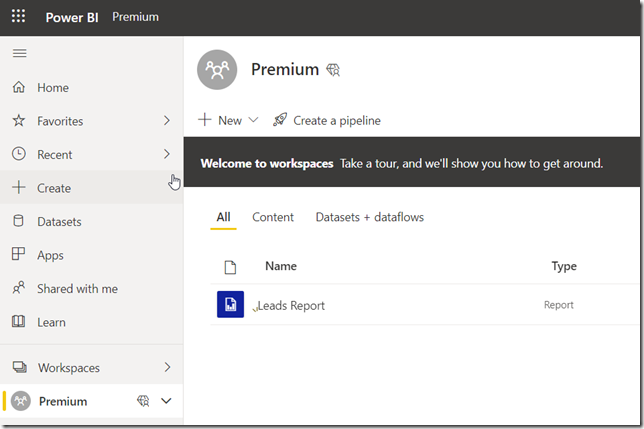Image resolution: width=644 pixels, height=429 pixels.
Task: Expand the Premium workspace dropdown chevron
Action: point(166,401)
